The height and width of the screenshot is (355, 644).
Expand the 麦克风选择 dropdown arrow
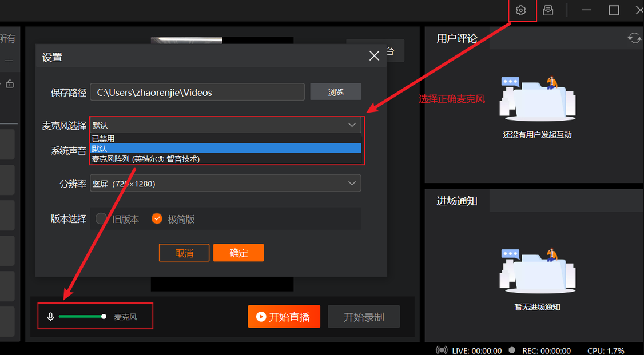(352, 125)
